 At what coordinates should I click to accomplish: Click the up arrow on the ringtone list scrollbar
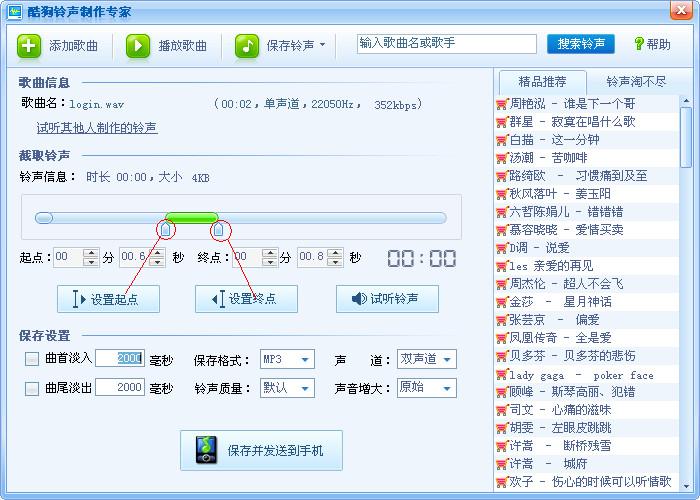pyautogui.click(x=686, y=101)
